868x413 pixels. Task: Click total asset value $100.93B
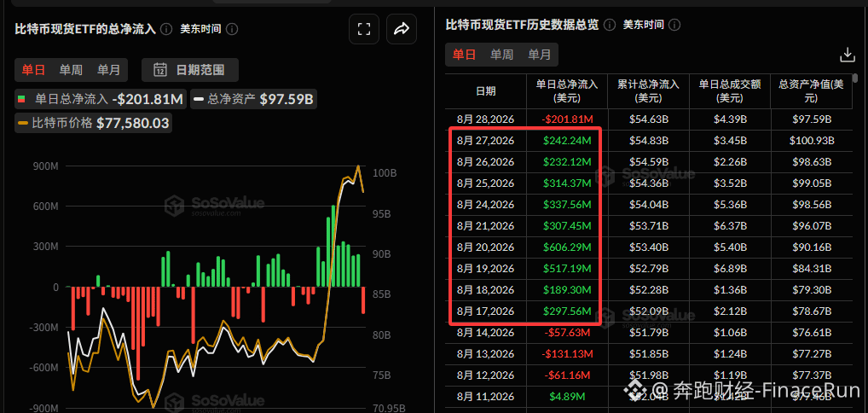[812, 141]
